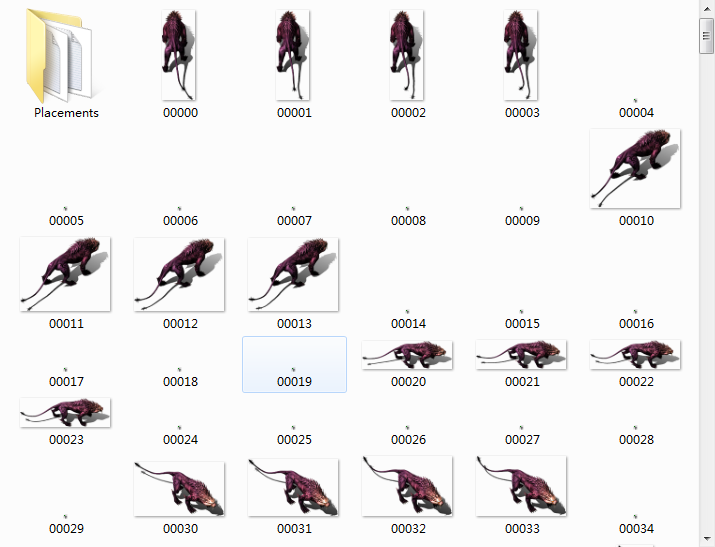Image resolution: width=715 pixels, height=547 pixels.
Task: Select the file labeled 00029
Action: tap(67, 529)
